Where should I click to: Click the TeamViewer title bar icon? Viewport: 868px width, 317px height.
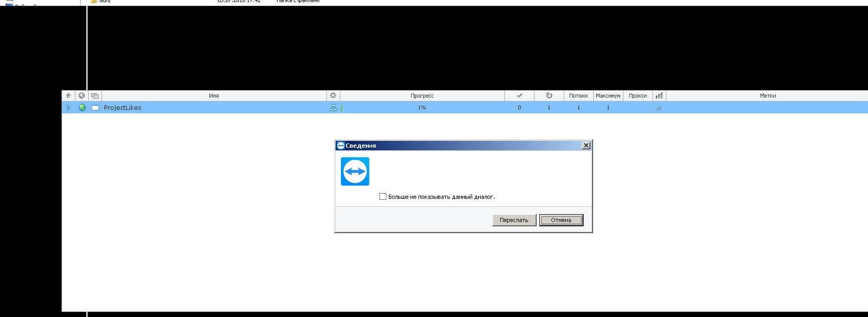point(340,146)
